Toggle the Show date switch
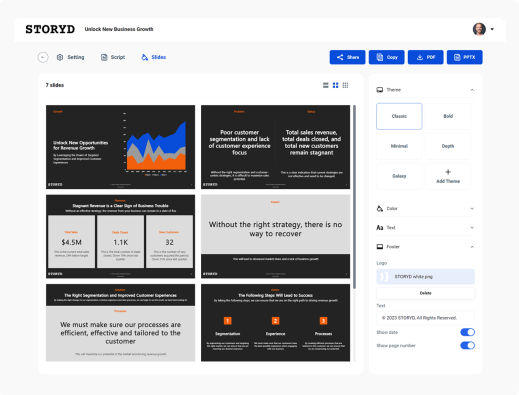 tap(467, 332)
